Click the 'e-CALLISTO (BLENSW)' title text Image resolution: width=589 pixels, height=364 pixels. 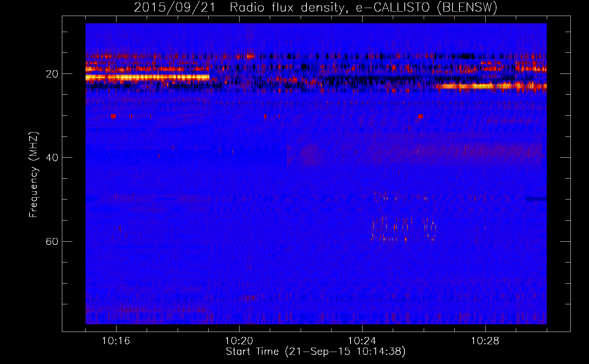[x=426, y=7]
